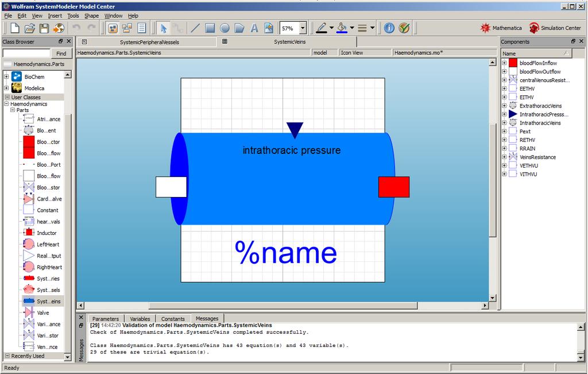Select the arrow pointer tool
The image size is (588, 374).
[163, 28]
